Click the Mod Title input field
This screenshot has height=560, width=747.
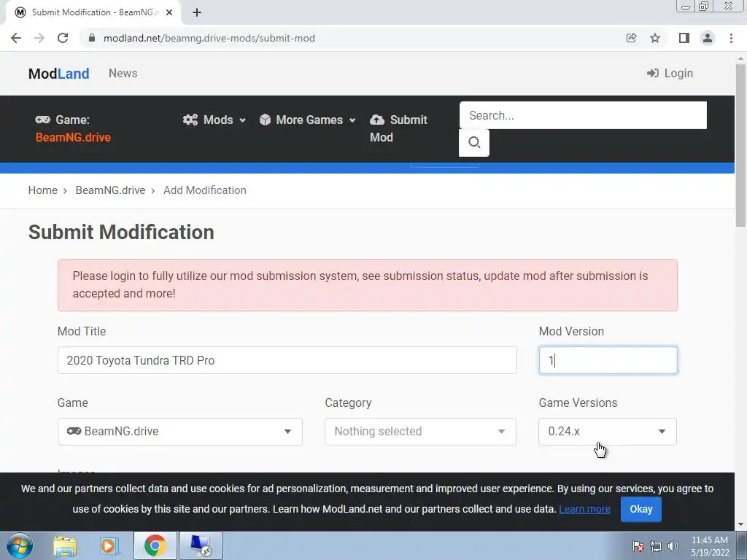click(x=287, y=360)
